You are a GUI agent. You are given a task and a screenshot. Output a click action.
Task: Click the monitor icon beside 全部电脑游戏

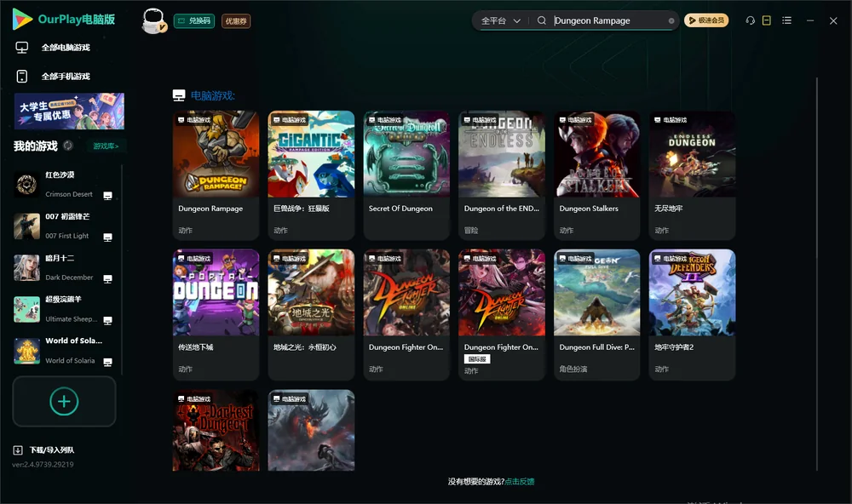pos(22,48)
